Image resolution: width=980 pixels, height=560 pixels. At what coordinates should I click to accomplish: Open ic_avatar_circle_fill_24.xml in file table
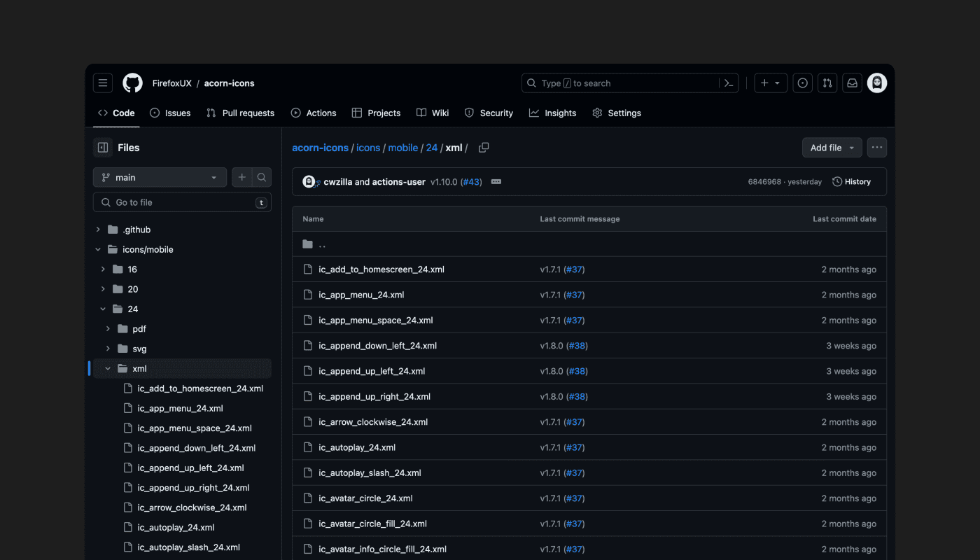click(372, 524)
